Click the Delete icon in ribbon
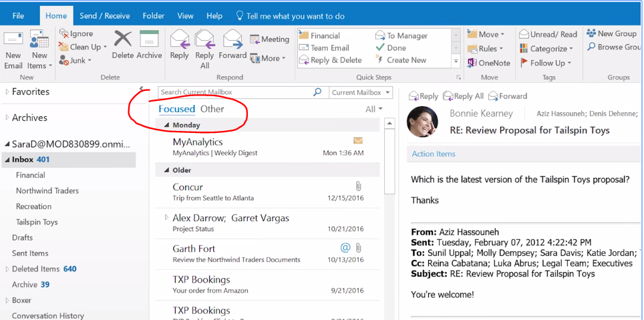Viewport: 644px width, 320px height. pos(123,40)
